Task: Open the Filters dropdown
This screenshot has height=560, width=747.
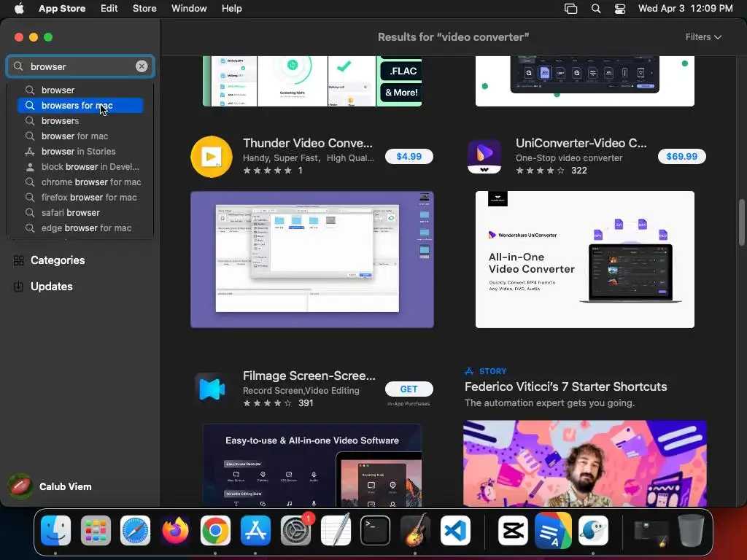Action: click(x=703, y=37)
